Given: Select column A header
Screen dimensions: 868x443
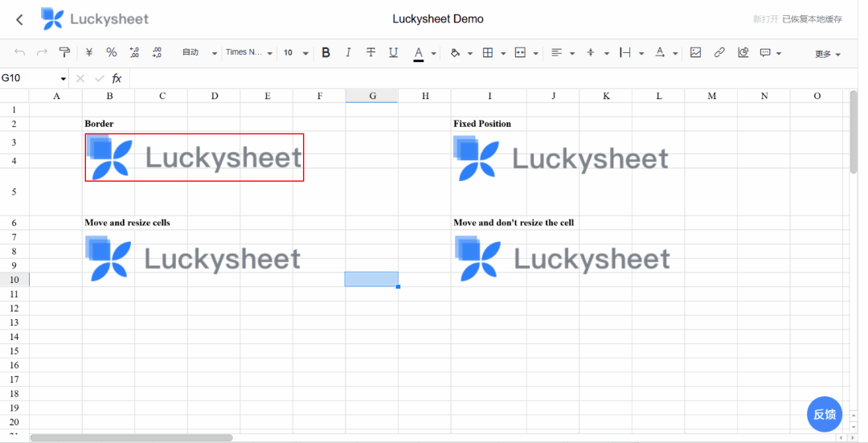Looking at the screenshot, I should pos(56,96).
